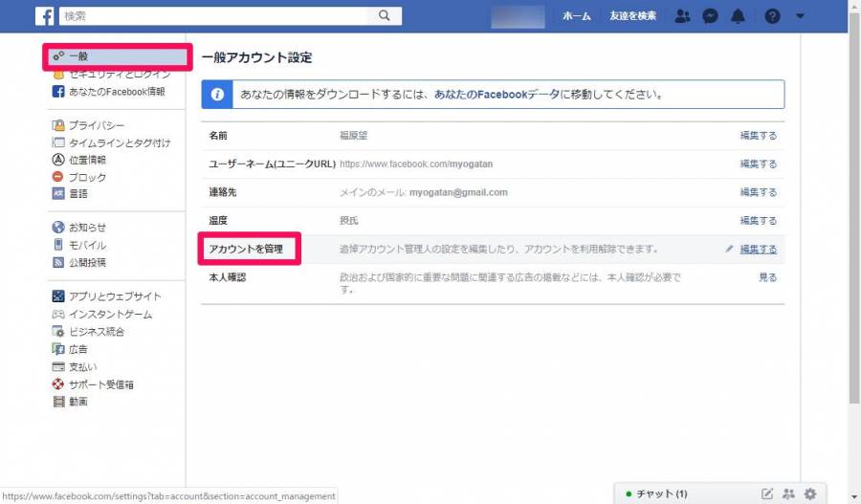Click the profile URL text facebook.com/myogatan
Image resolution: width=861 pixels, height=504 pixels.
tap(416, 164)
